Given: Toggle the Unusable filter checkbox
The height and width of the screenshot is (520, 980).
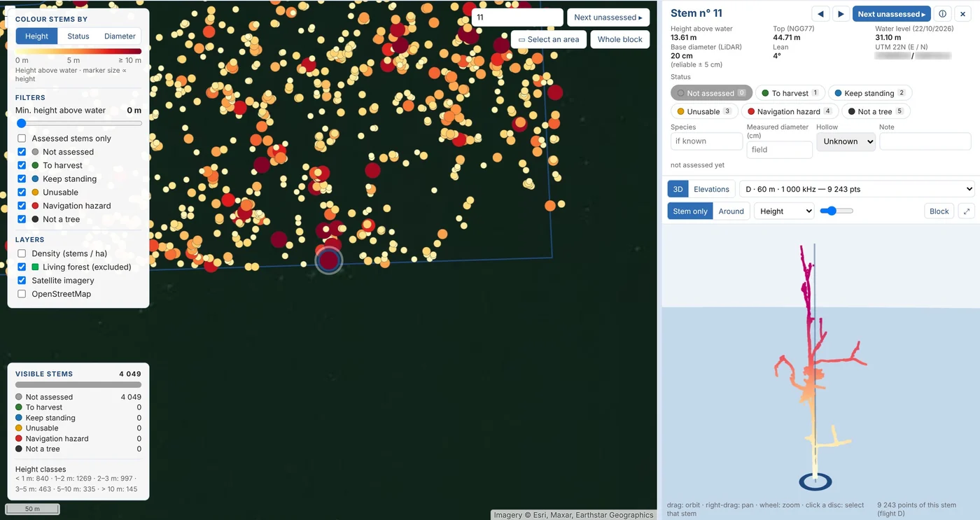Looking at the screenshot, I should [22, 192].
